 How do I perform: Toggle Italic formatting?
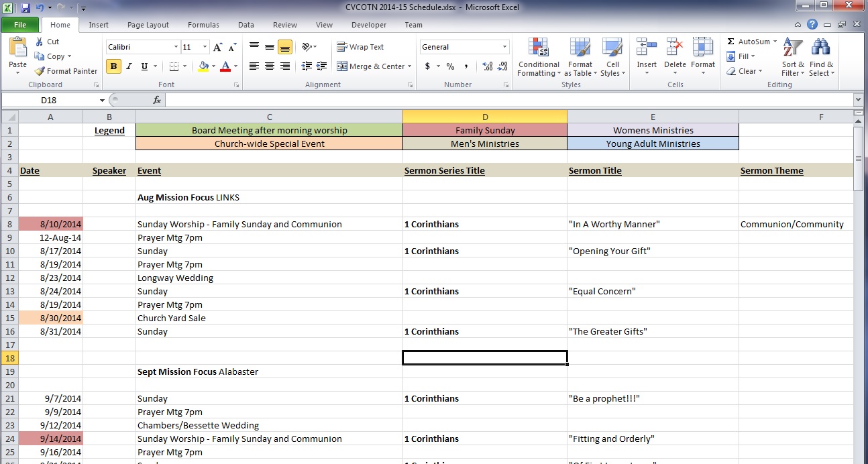click(x=129, y=66)
